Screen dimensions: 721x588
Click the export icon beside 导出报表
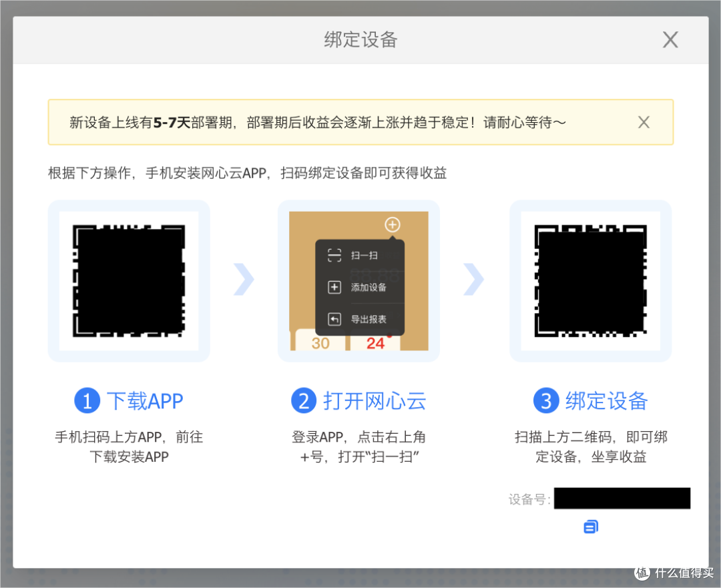[334, 319]
